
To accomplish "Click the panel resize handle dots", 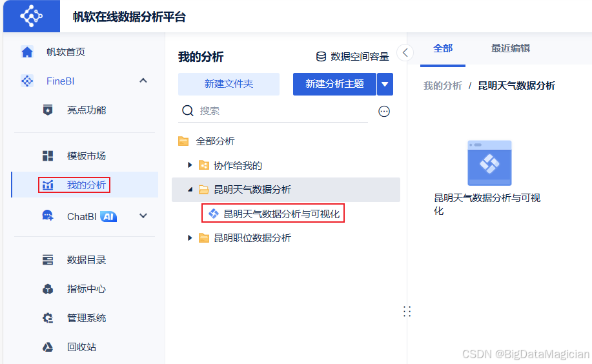I will 407,311.
